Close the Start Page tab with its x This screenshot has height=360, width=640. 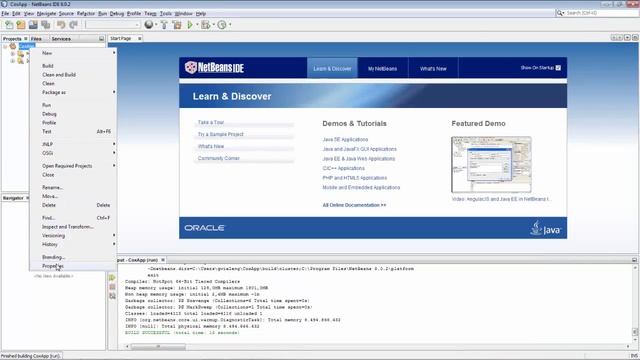click(x=140, y=38)
